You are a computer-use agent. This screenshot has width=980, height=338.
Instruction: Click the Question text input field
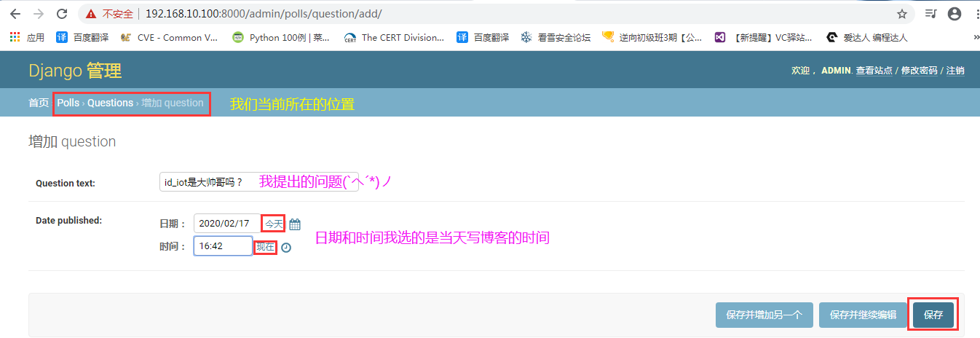[258, 182]
